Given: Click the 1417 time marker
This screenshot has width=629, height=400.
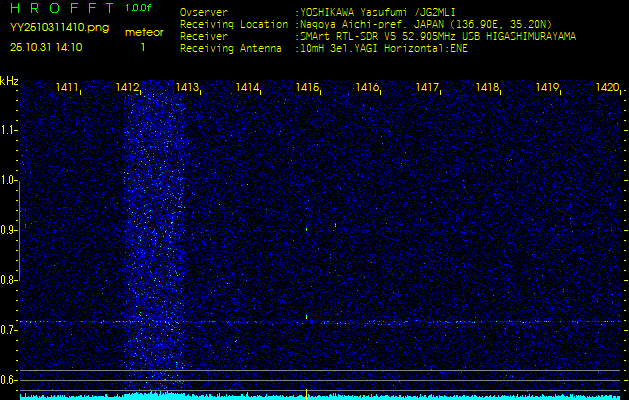Looking at the screenshot, I should [428, 89].
